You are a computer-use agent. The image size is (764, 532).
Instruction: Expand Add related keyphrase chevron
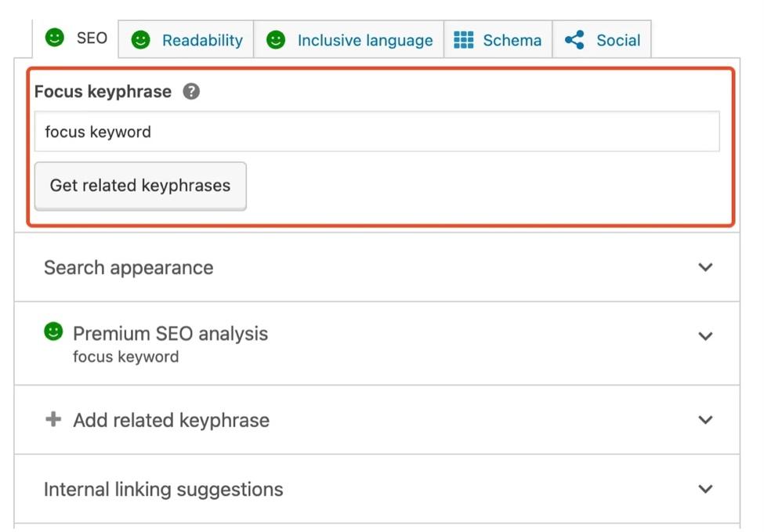click(x=705, y=420)
